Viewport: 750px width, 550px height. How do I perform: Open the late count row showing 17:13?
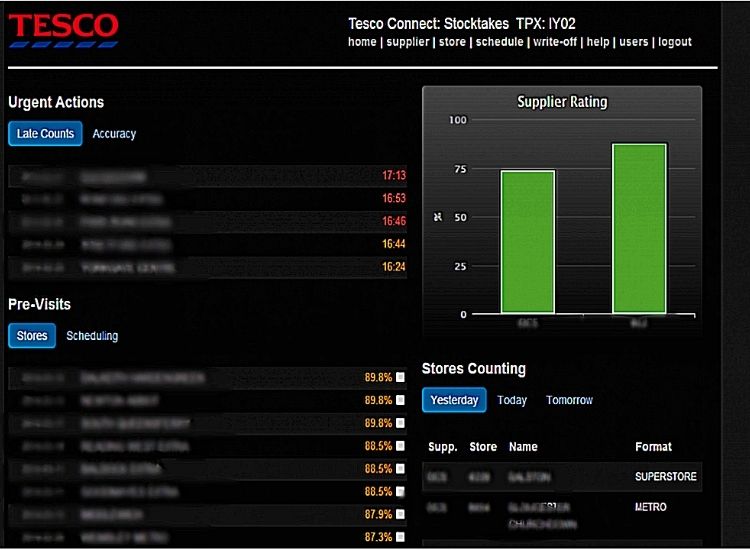point(207,176)
